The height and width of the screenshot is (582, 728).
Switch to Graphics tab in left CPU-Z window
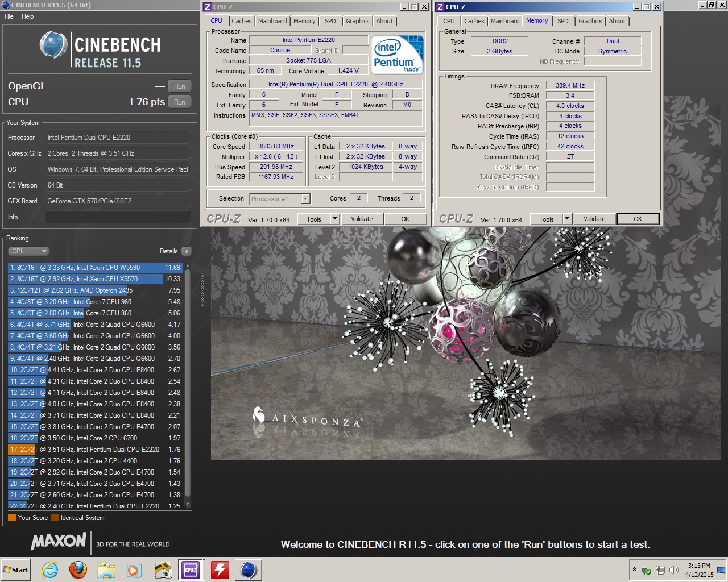pos(358,21)
